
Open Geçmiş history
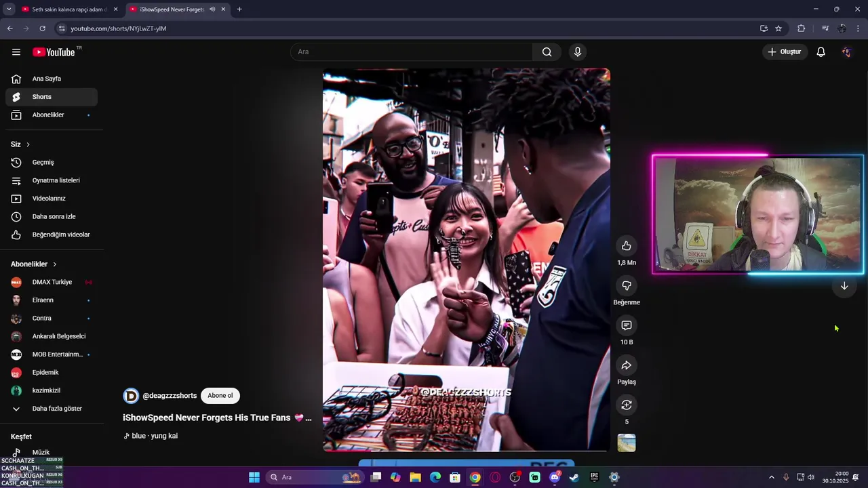(52, 163)
